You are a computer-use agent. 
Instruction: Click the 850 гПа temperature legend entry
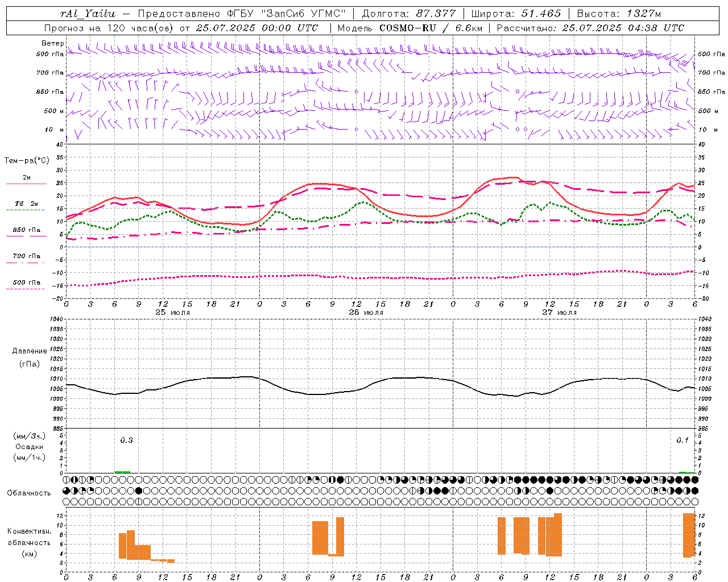[26, 230]
